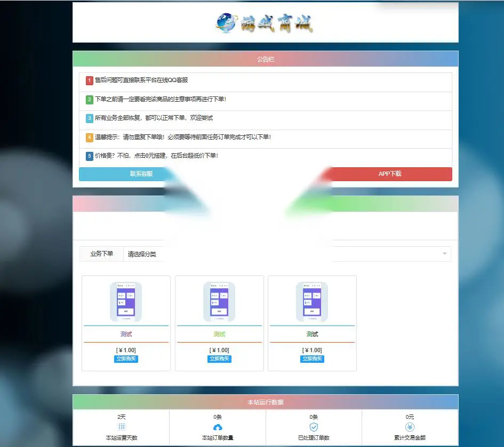The width and height of the screenshot is (504, 447).
Task: Click the 温馨提示 announcement about repeat orders
Action: point(182,137)
